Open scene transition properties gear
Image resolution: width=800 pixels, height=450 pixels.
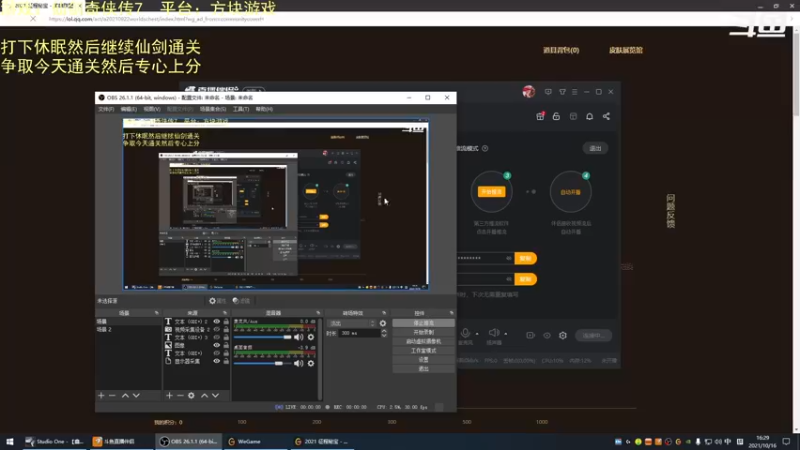[x=383, y=323]
